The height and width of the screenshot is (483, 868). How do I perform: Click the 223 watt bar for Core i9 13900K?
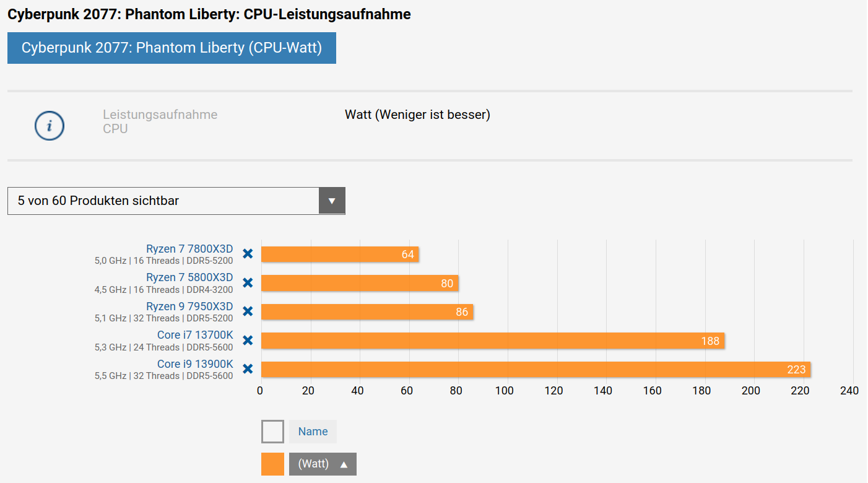(536, 370)
